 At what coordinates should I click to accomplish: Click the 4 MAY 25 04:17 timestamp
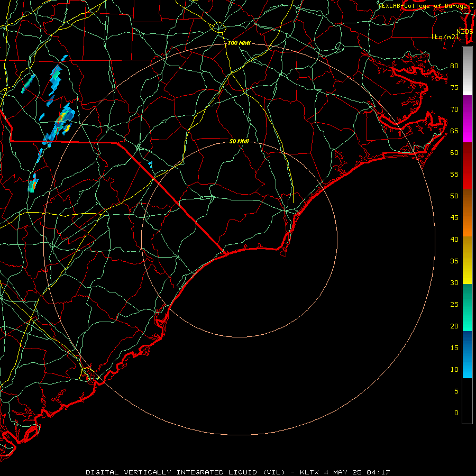357,472
